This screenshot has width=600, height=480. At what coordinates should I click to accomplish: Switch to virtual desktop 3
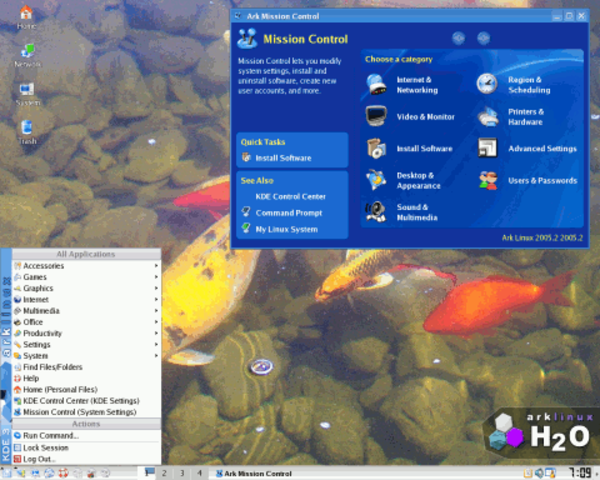[182, 473]
